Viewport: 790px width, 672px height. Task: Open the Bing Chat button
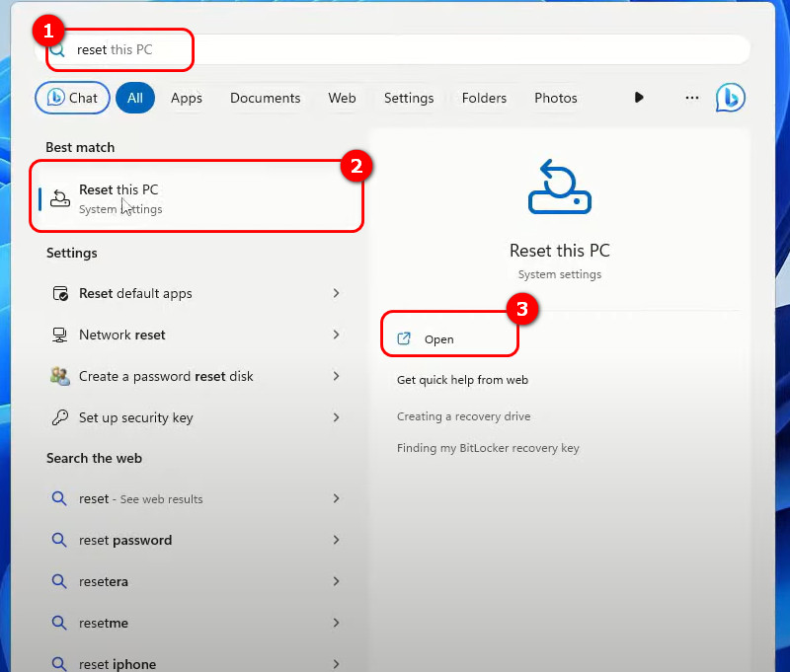(x=72, y=98)
